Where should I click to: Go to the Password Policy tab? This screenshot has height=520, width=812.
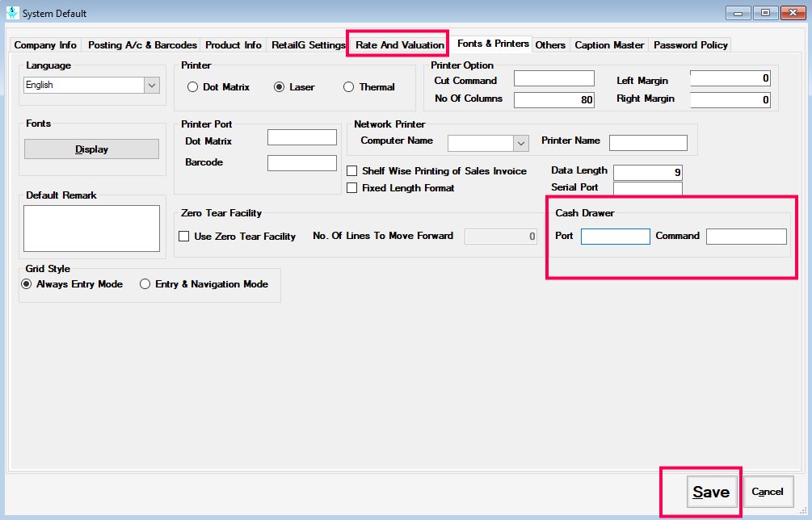coord(690,45)
